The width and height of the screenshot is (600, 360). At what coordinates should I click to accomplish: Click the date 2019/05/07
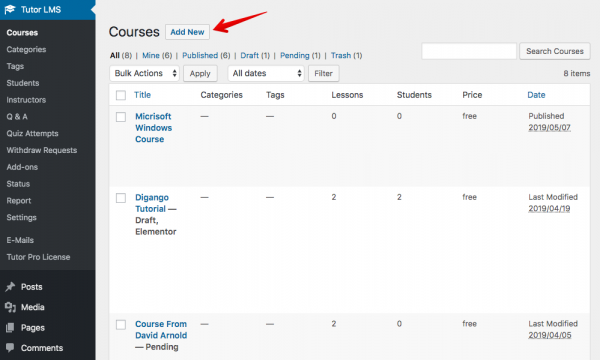click(x=549, y=127)
